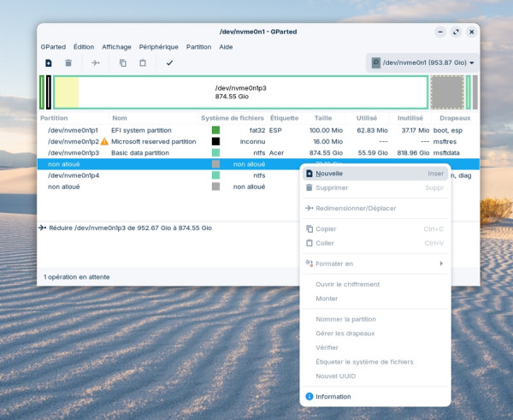The width and height of the screenshot is (513, 420).
Task: Click the gray unallocated block in disk map
Action: (x=447, y=92)
